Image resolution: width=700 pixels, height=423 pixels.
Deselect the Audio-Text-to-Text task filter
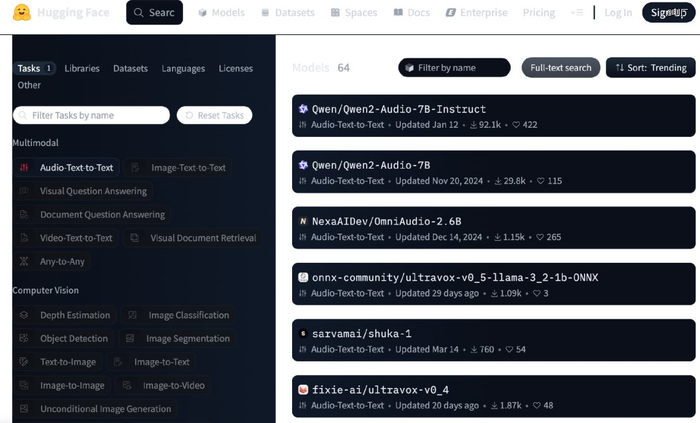(x=67, y=168)
